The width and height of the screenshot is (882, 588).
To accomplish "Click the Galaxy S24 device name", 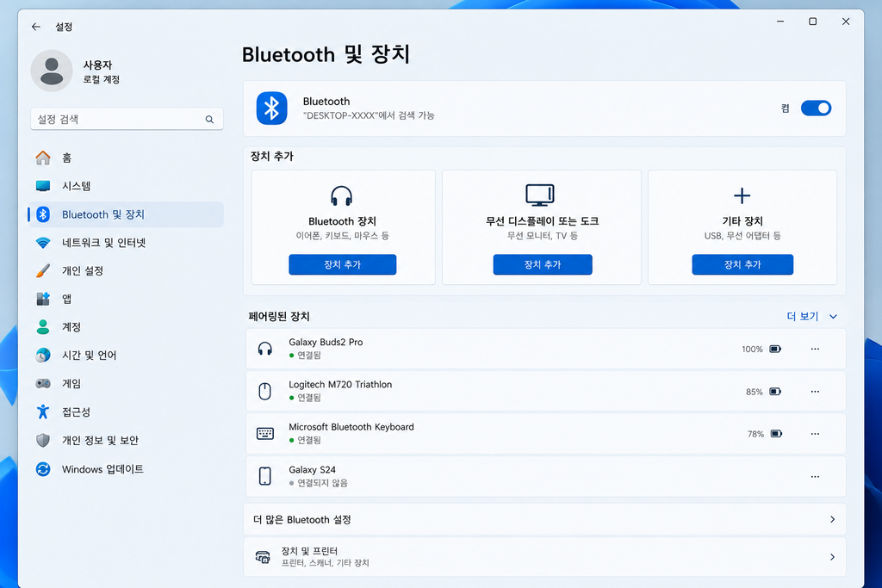I will [312, 469].
